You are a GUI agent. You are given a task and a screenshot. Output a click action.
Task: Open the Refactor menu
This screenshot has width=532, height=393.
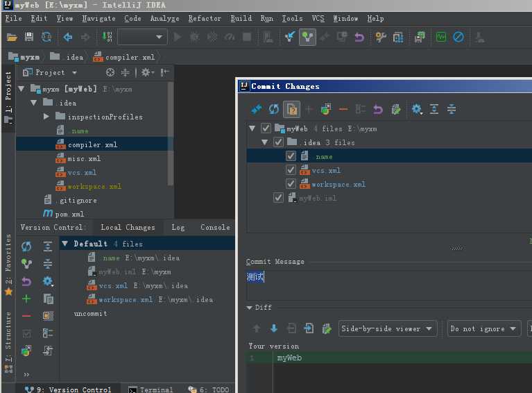coord(205,18)
